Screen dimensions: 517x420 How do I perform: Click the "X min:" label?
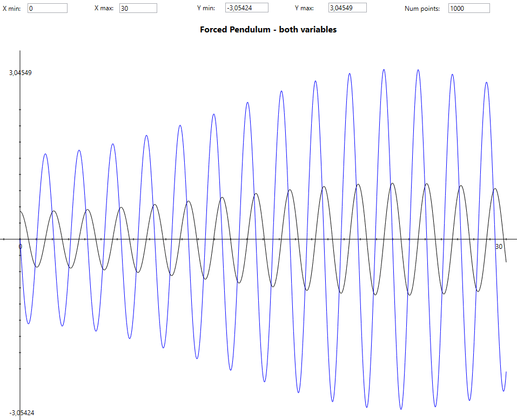[x=12, y=8]
